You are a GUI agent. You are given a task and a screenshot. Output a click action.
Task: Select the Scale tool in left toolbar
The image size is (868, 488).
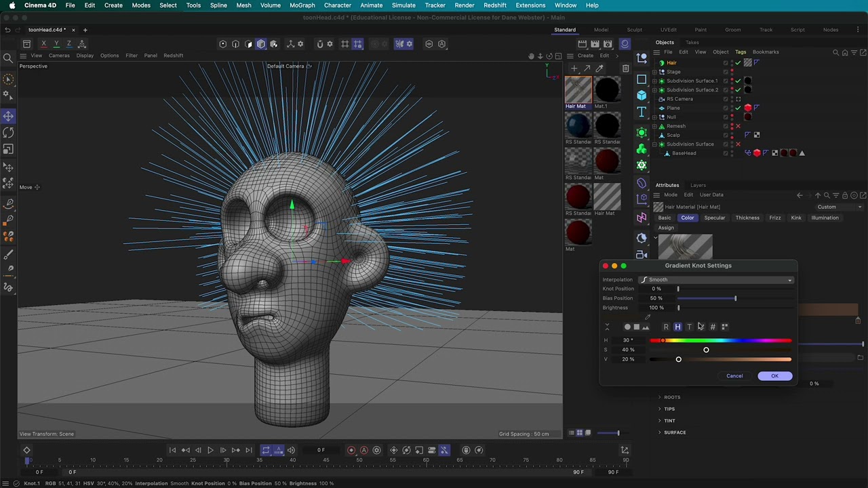point(9,149)
